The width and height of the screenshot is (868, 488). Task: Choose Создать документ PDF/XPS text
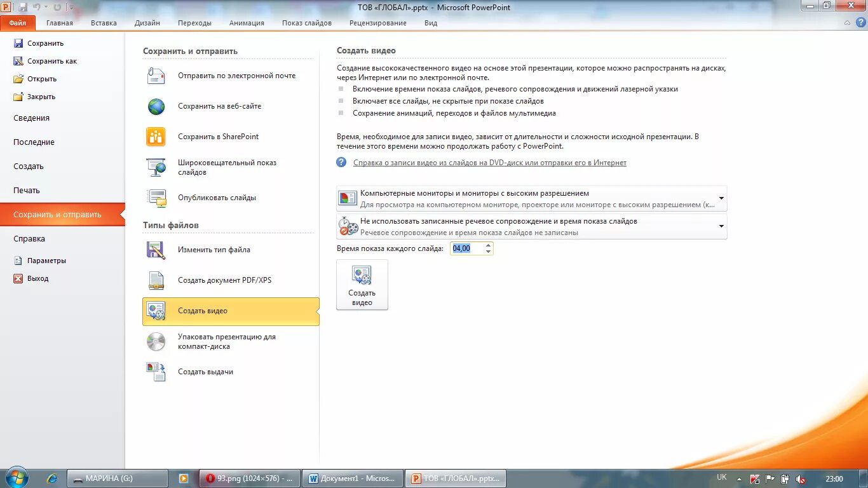pyautogui.click(x=224, y=280)
